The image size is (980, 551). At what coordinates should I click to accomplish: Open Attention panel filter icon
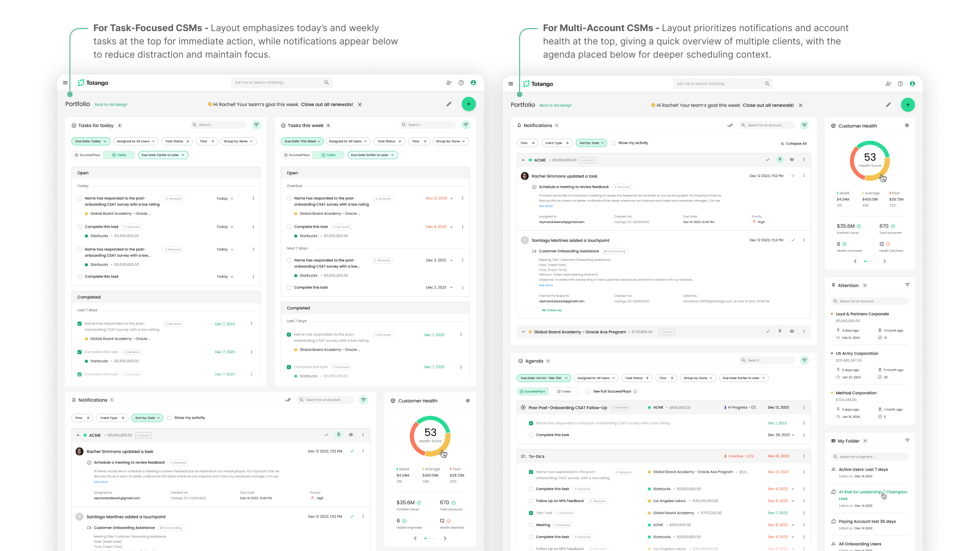coord(908,285)
